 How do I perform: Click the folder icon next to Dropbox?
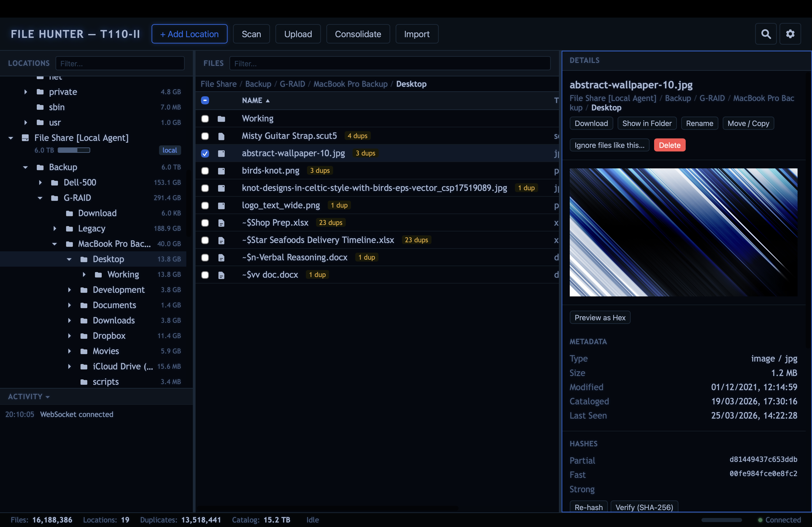tap(84, 336)
